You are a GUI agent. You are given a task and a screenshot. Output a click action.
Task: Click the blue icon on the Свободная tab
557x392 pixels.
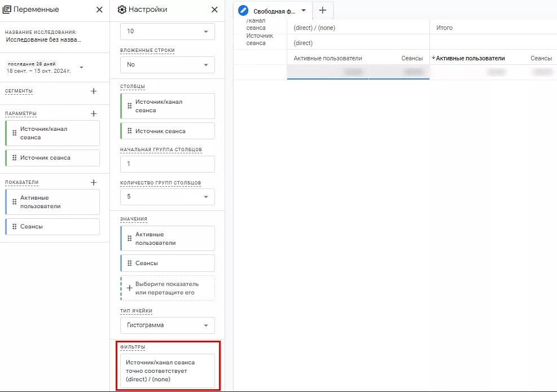pyautogui.click(x=243, y=10)
